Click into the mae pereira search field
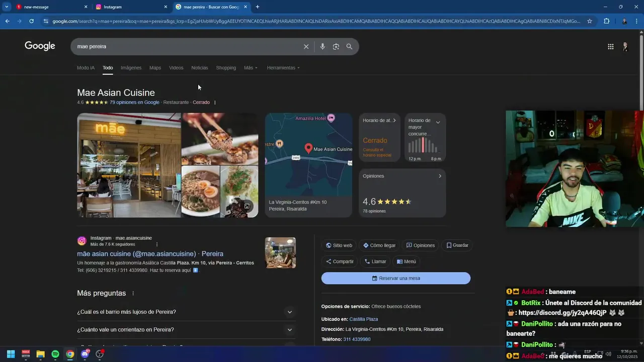Image resolution: width=644 pixels, height=362 pixels. coord(186,46)
